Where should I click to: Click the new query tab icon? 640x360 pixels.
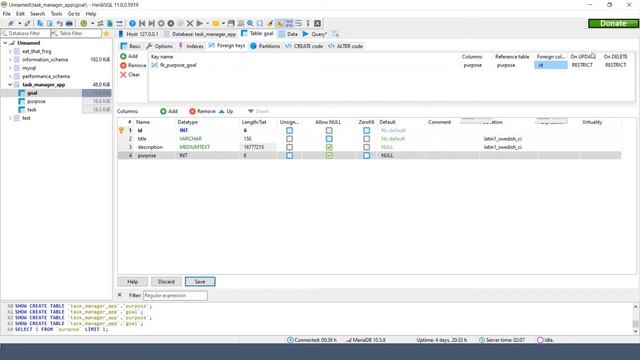tap(336, 34)
